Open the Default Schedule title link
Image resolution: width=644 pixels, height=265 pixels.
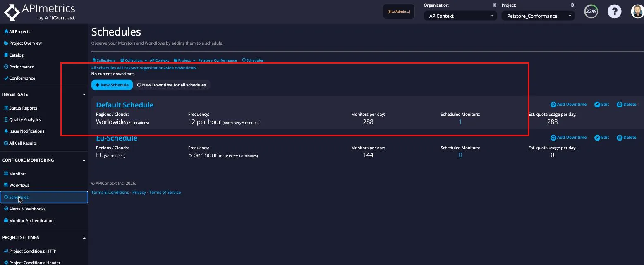[124, 105]
